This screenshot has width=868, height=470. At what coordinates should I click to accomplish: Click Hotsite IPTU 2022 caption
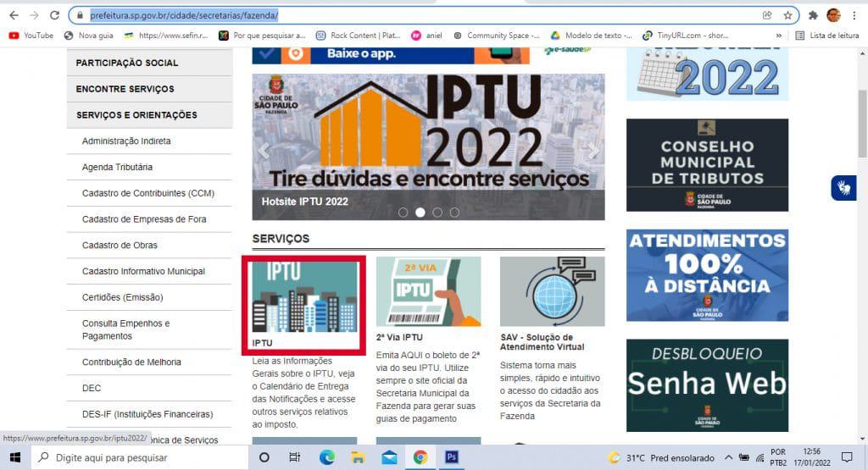305,202
